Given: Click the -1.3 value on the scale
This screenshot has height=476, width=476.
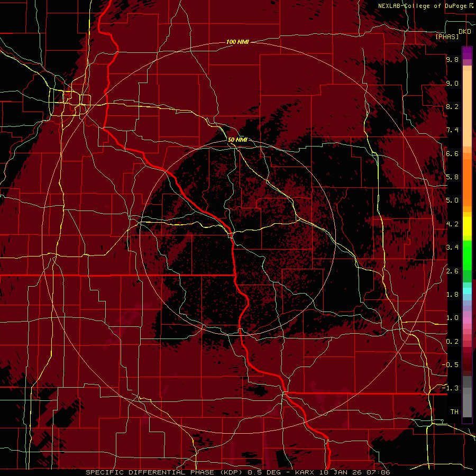Looking at the screenshot, I should (450, 388).
